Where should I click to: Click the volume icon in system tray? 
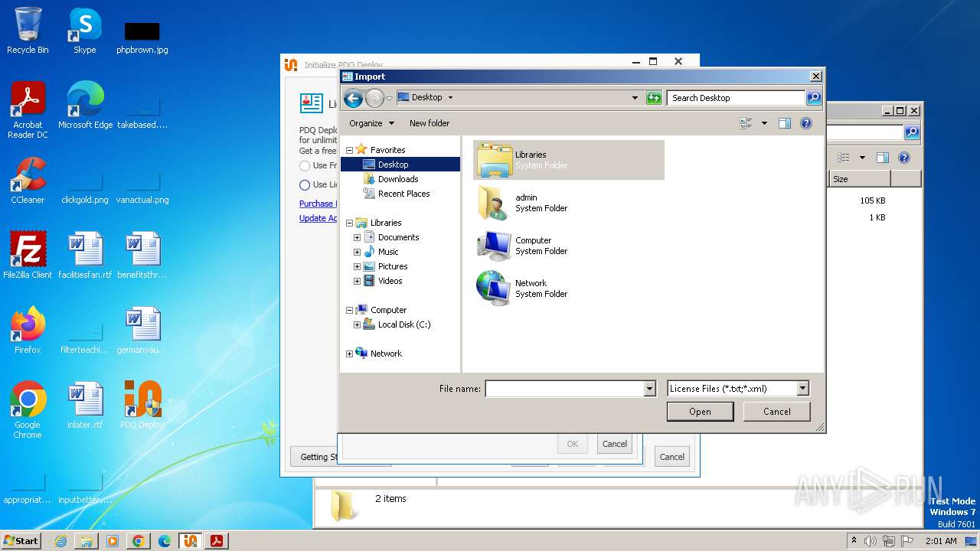[871, 541]
